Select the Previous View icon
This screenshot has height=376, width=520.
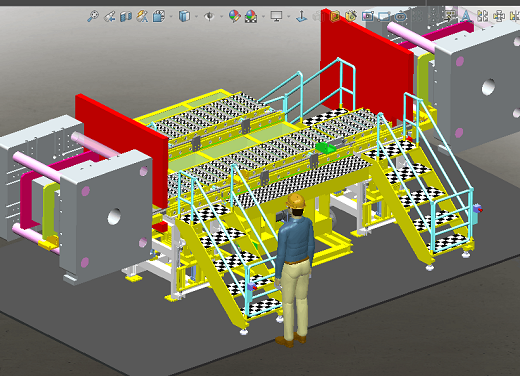click(110, 16)
